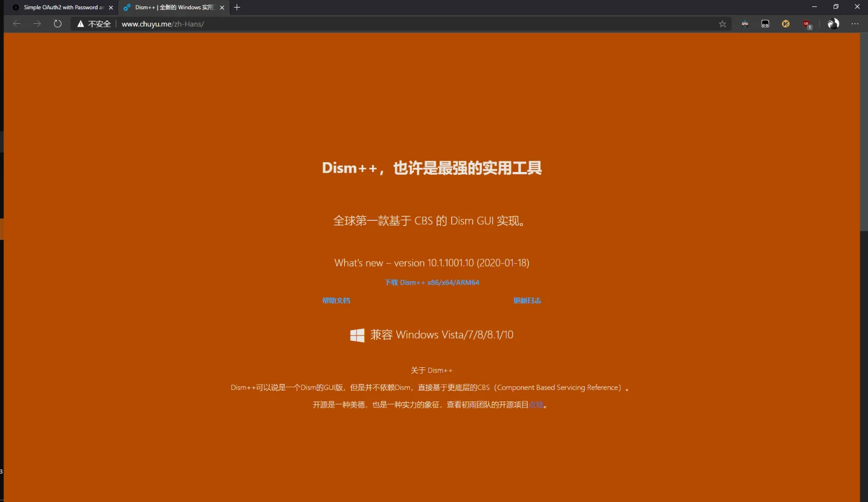Click the not-secure warning triangle icon
This screenshot has height=502, width=868.
(x=81, y=24)
